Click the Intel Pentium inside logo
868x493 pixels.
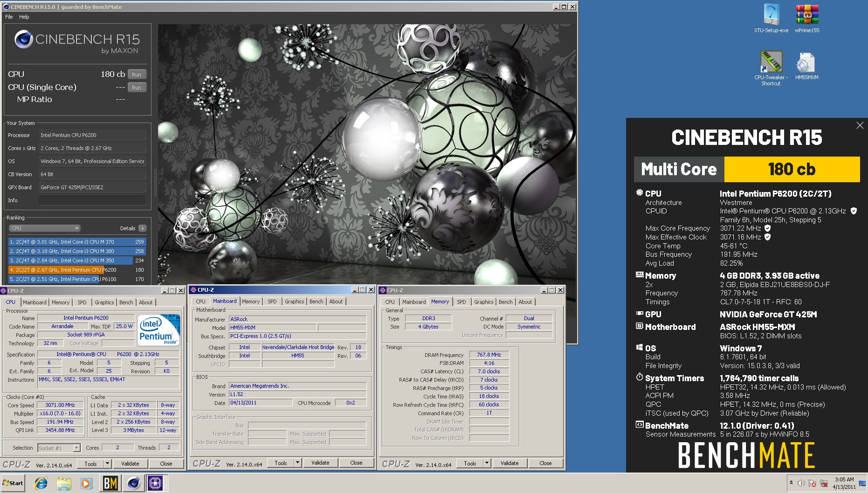click(158, 330)
